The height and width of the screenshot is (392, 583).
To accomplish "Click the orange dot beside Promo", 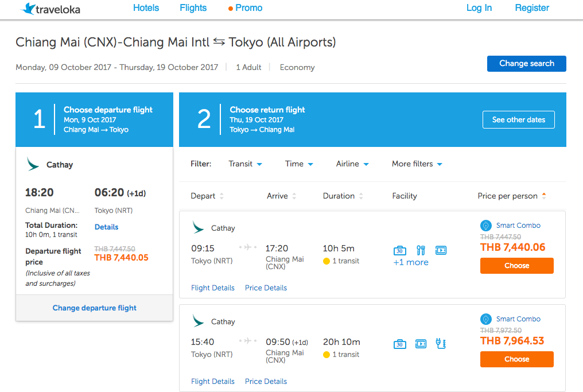I will 231,8.
